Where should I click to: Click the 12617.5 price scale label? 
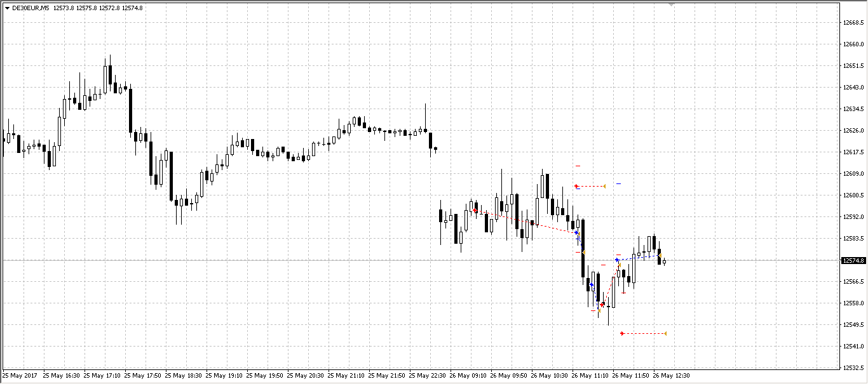pyautogui.click(x=853, y=152)
